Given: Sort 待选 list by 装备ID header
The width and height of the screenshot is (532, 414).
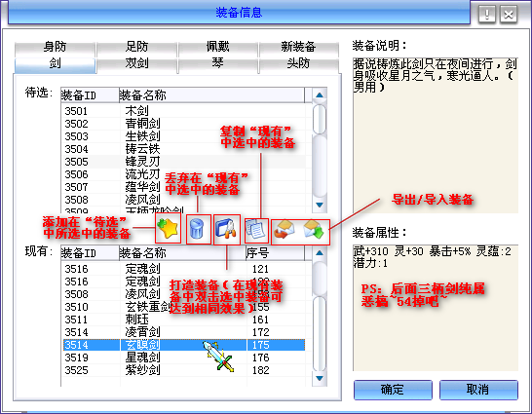Looking at the screenshot, I should point(90,95).
